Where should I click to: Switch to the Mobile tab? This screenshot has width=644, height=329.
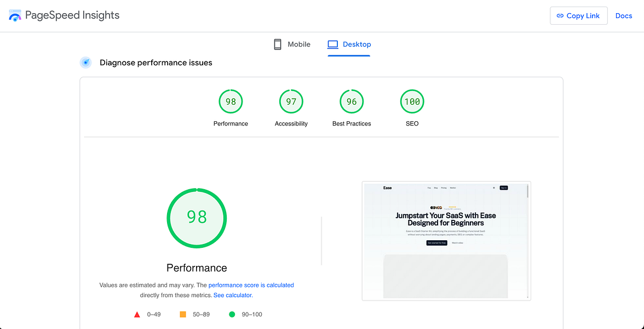(292, 44)
